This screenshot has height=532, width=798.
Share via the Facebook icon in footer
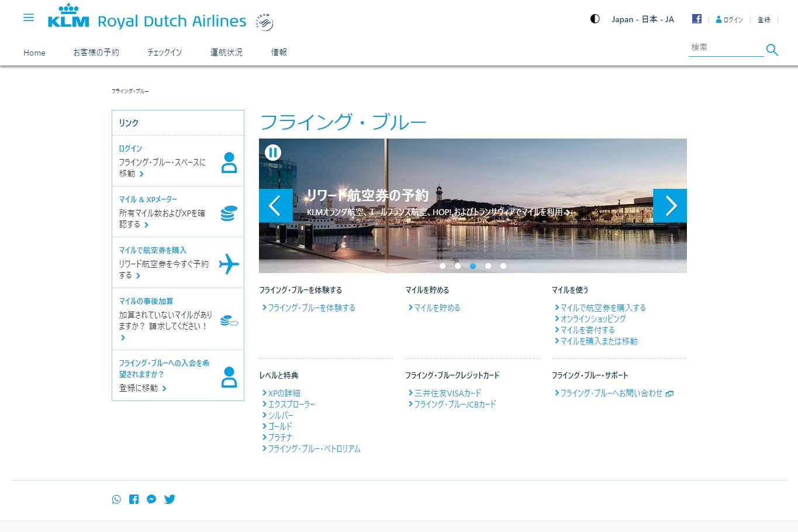pos(134,499)
